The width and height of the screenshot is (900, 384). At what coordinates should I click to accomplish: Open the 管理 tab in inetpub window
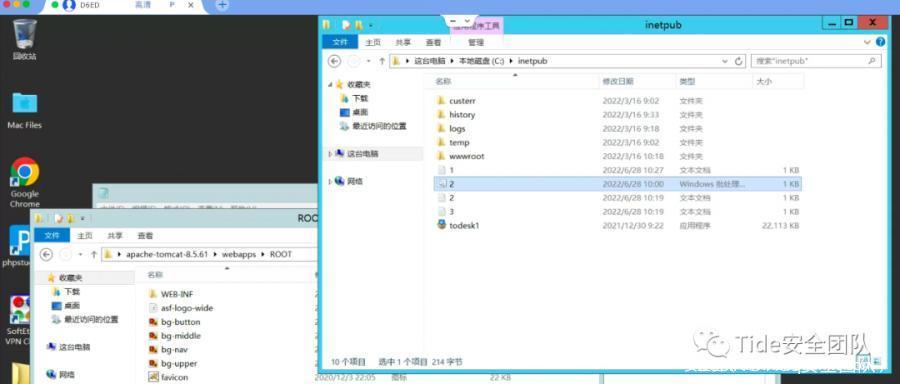coord(476,42)
